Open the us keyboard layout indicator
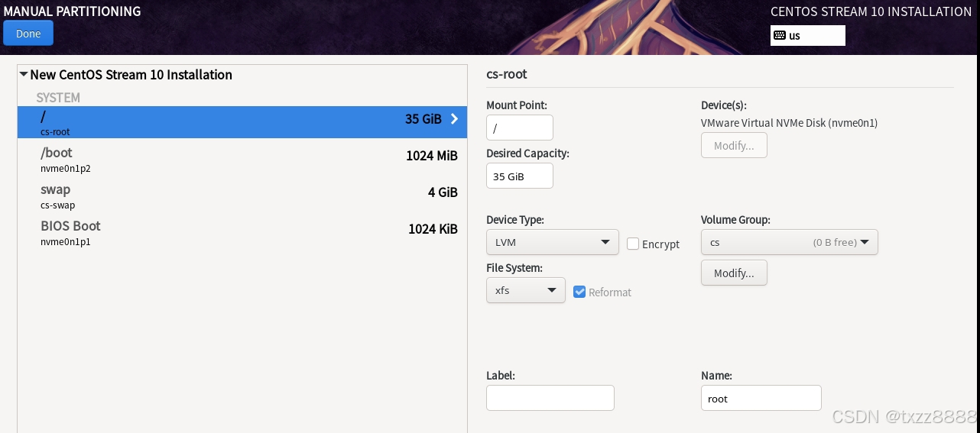Screen dimensions: 980x433 pos(808,35)
